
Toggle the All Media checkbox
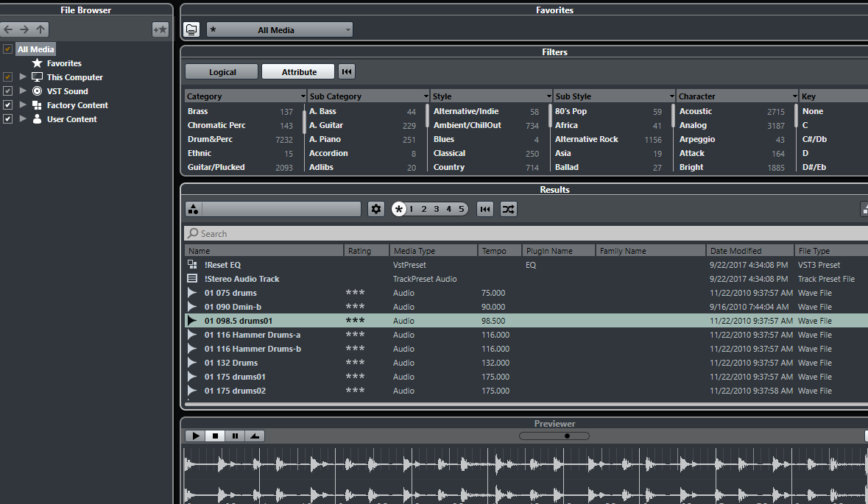click(x=7, y=49)
